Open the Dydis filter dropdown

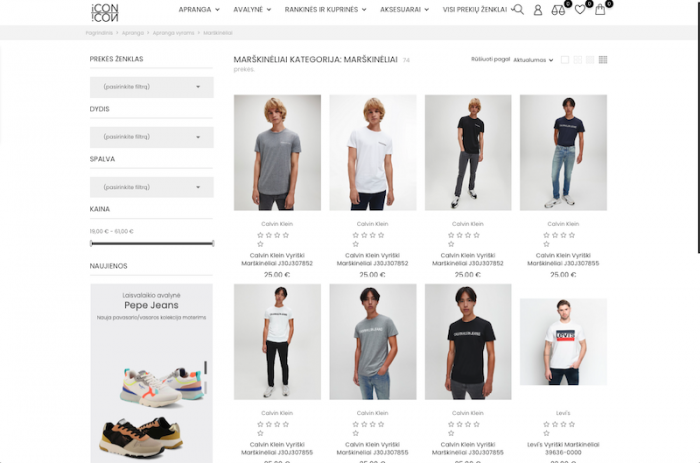[152, 137]
